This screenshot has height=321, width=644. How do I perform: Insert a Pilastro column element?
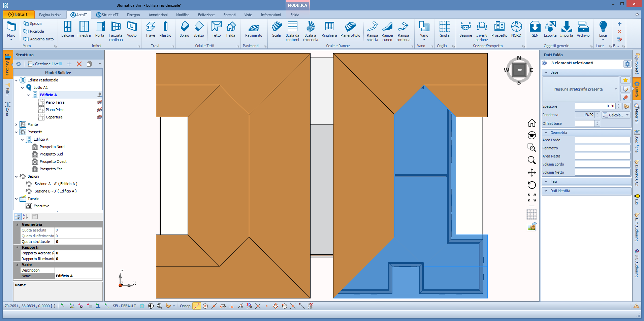click(165, 29)
